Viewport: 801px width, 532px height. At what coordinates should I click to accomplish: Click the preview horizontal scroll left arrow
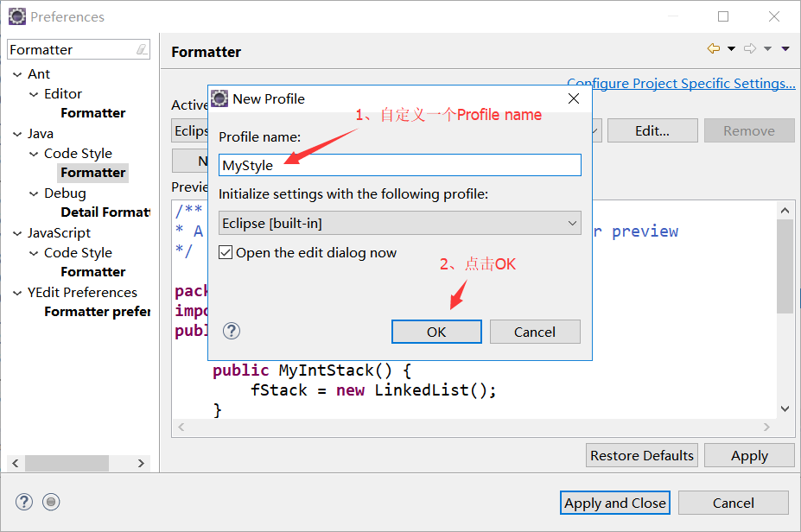pos(181,427)
